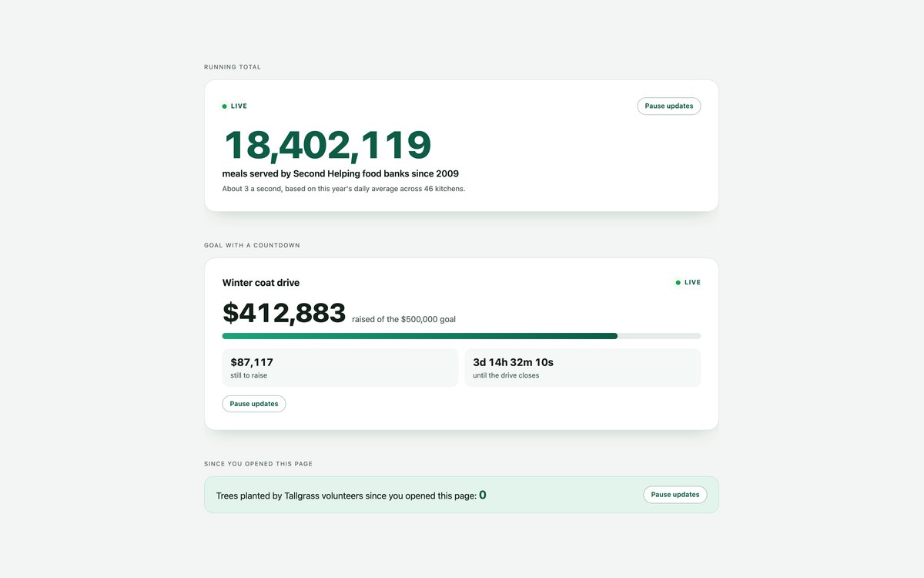Click the SINCE YOU OPENED THIS PAGE label

click(x=258, y=464)
